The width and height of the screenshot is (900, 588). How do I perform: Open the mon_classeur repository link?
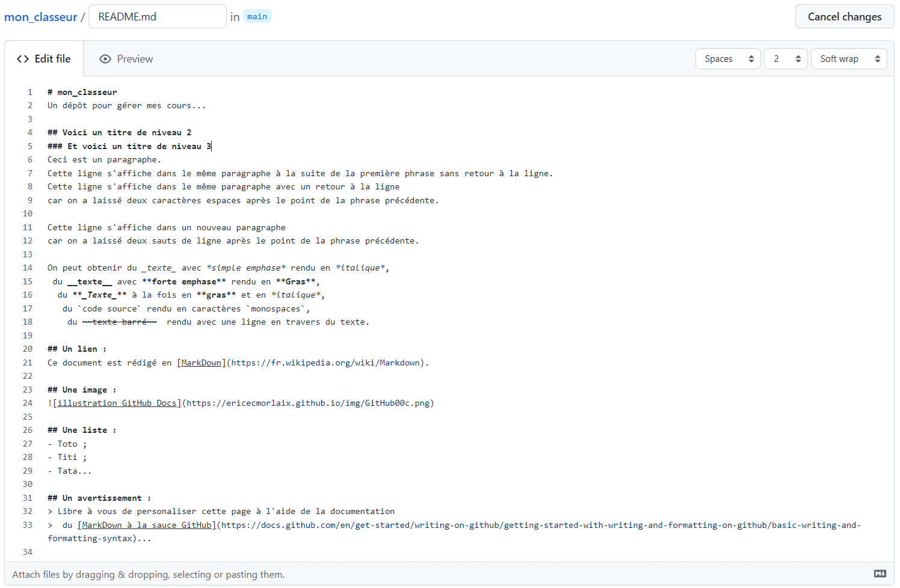click(41, 17)
